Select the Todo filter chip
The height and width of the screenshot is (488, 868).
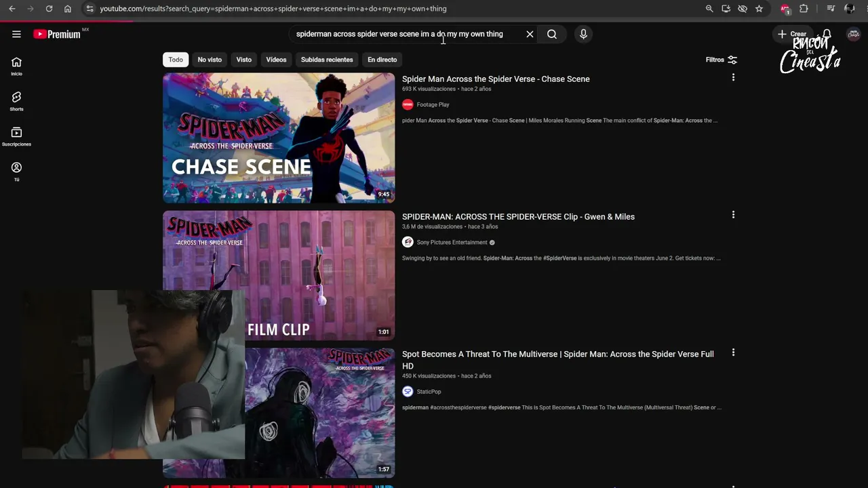click(176, 60)
